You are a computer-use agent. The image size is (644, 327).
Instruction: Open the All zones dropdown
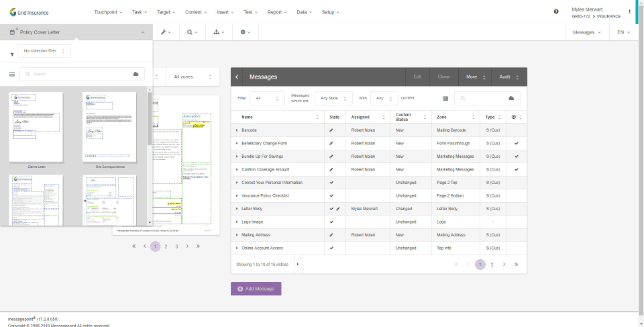tap(193, 77)
